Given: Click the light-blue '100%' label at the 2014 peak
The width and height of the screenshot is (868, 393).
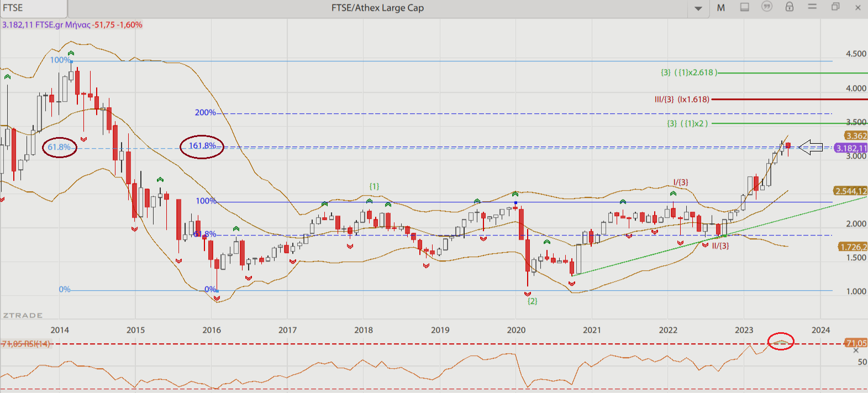Looking at the screenshot, I should tap(60, 60).
